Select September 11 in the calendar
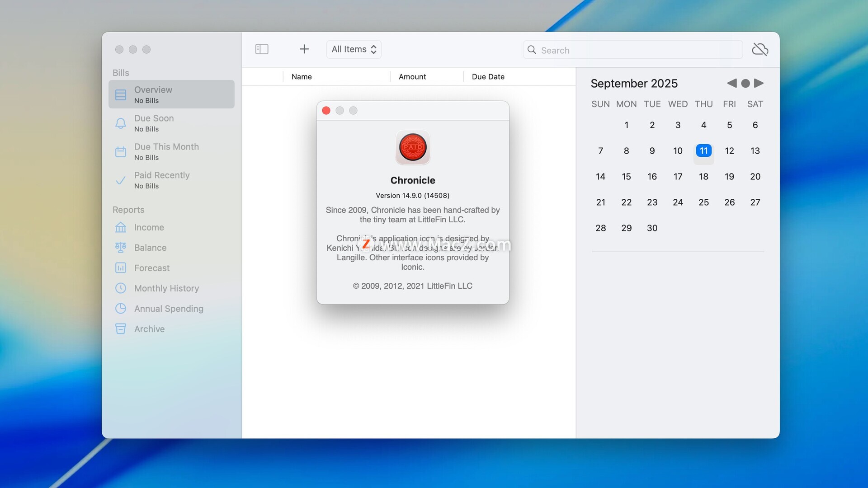Image resolution: width=868 pixels, height=488 pixels. 704,151
